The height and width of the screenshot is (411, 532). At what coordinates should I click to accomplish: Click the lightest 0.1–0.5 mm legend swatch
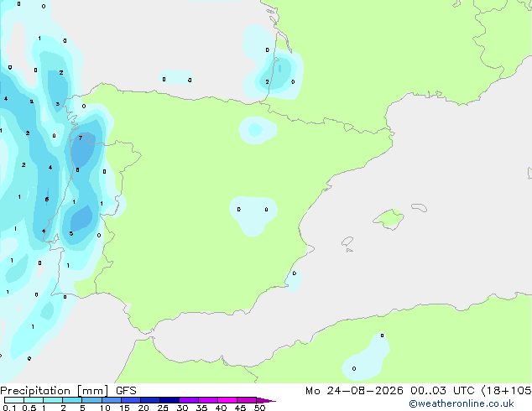tap(14, 400)
